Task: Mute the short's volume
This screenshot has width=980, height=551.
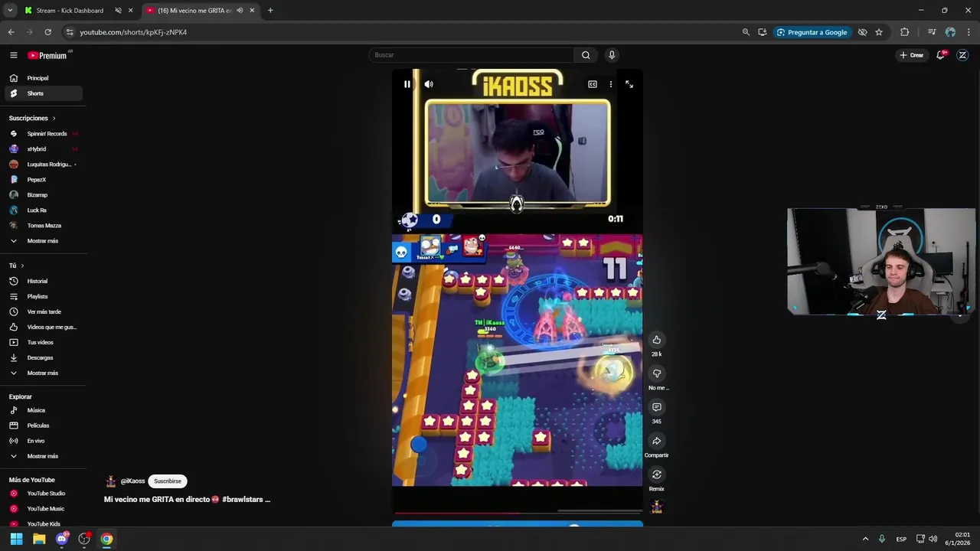Action: pyautogui.click(x=429, y=84)
